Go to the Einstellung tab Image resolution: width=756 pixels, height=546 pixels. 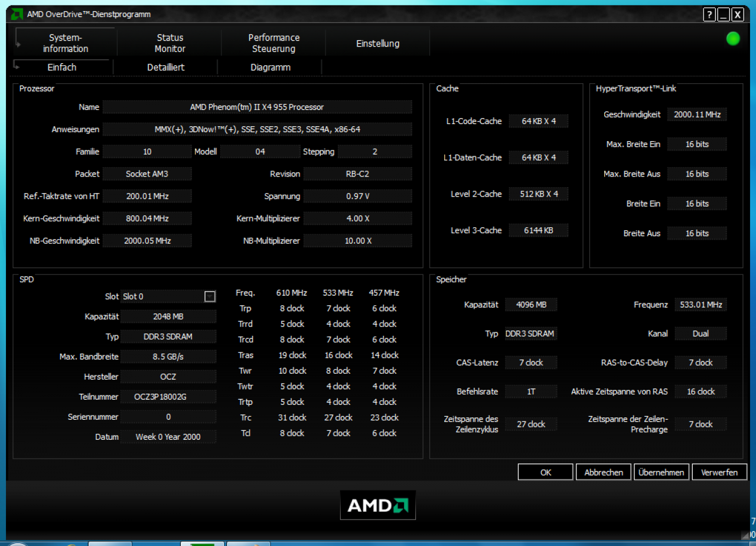click(x=377, y=43)
